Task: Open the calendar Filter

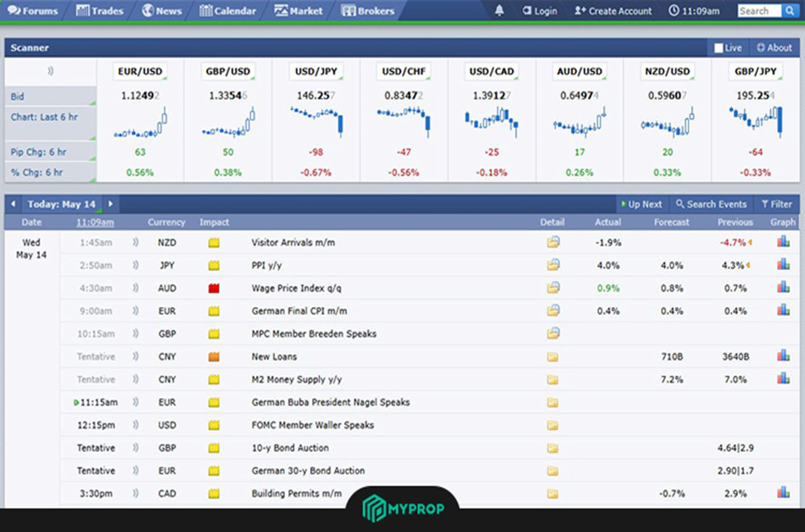Action: [x=777, y=204]
